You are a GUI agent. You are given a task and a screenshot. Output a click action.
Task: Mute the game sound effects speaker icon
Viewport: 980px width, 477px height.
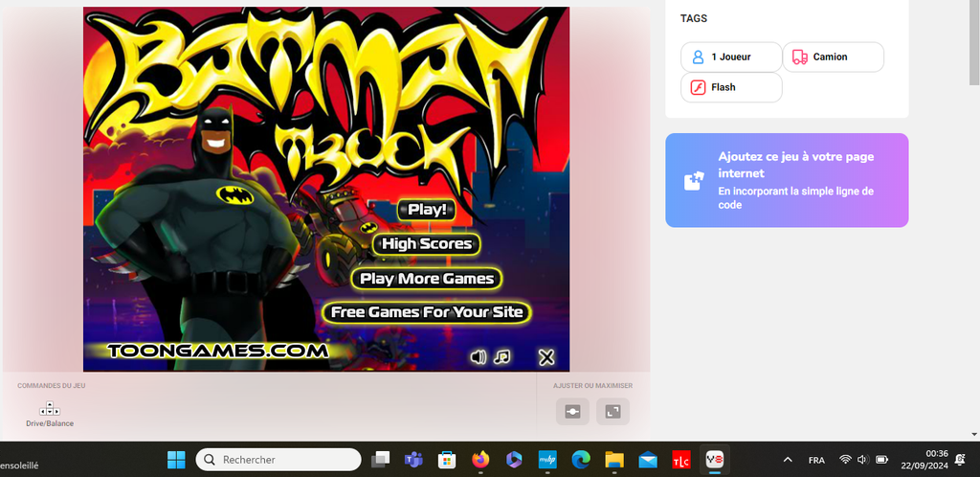(x=479, y=357)
